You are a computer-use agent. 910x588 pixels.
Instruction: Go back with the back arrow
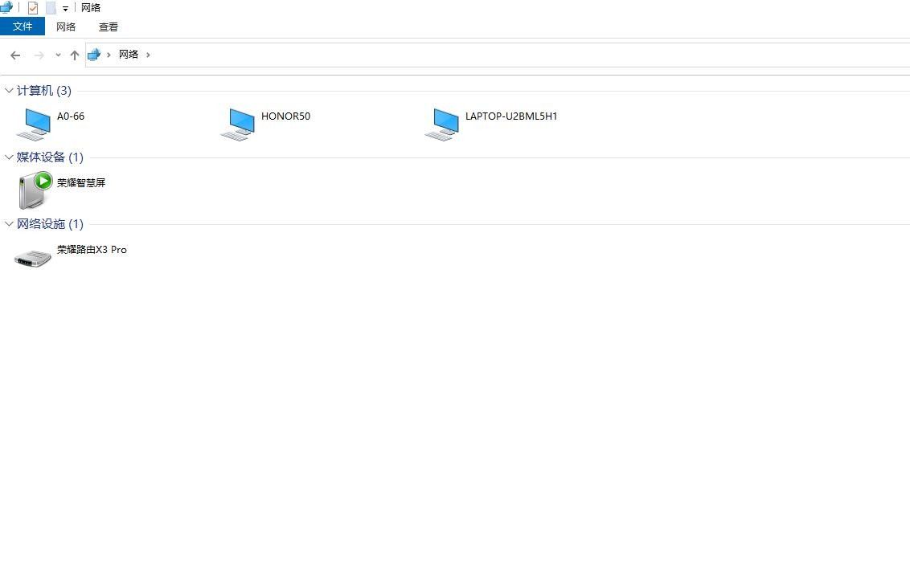click(15, 55)
